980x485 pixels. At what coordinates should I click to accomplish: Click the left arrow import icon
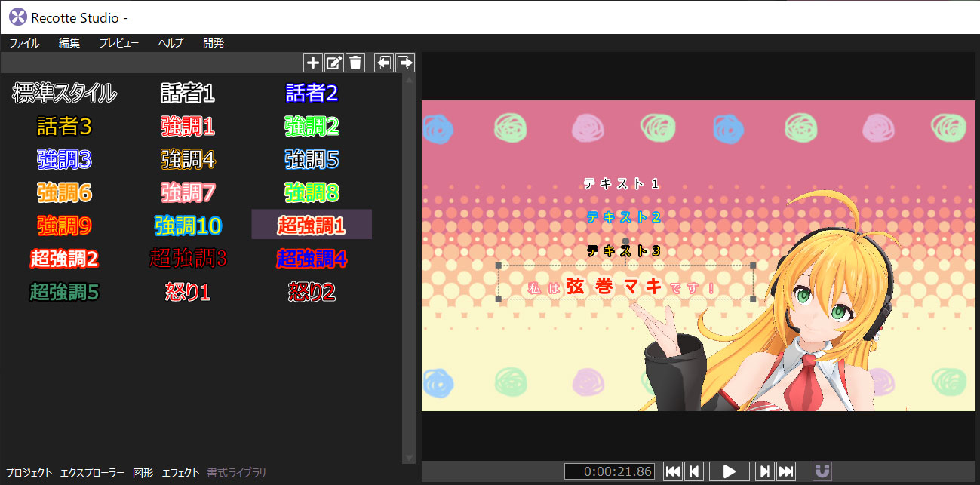coord(384,63)
